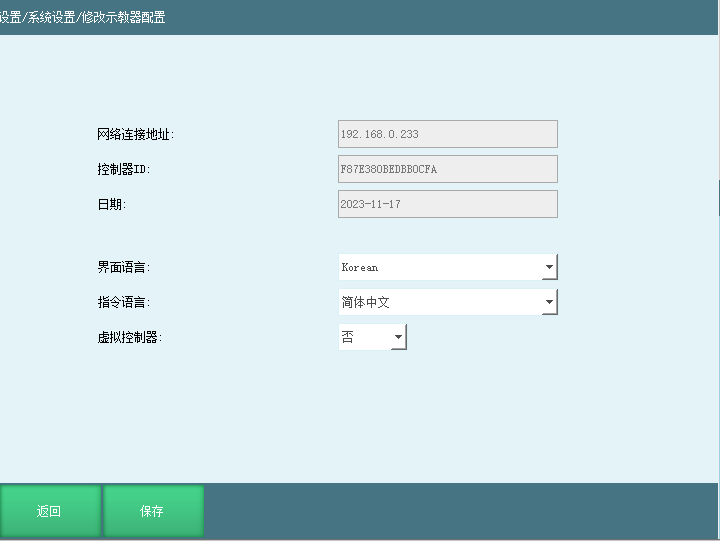Screen dimensions: 720x541
Task: Click the 界面语言 label
Action: 123,268
